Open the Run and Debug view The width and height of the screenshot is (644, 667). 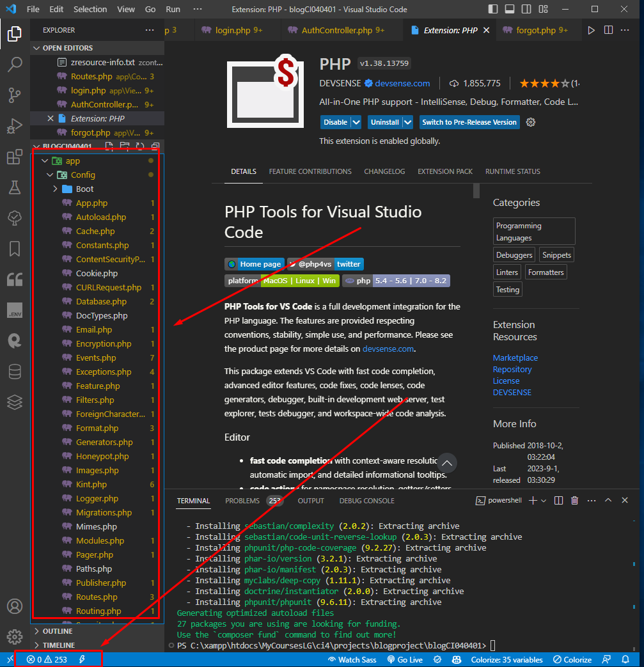click(x=15, y=126)
